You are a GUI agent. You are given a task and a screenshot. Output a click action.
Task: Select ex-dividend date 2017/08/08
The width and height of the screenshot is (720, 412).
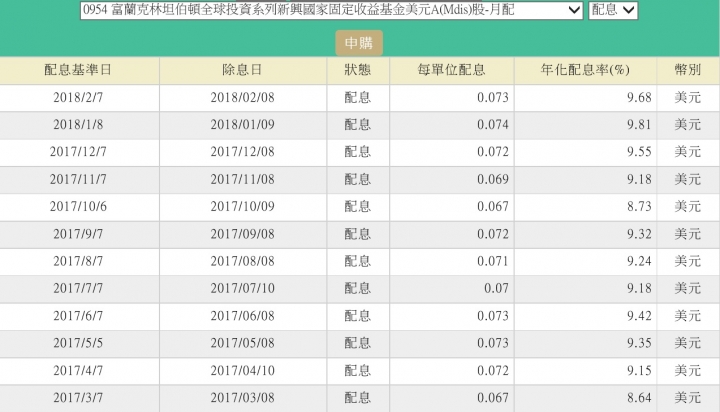click(x=242, y=261)
